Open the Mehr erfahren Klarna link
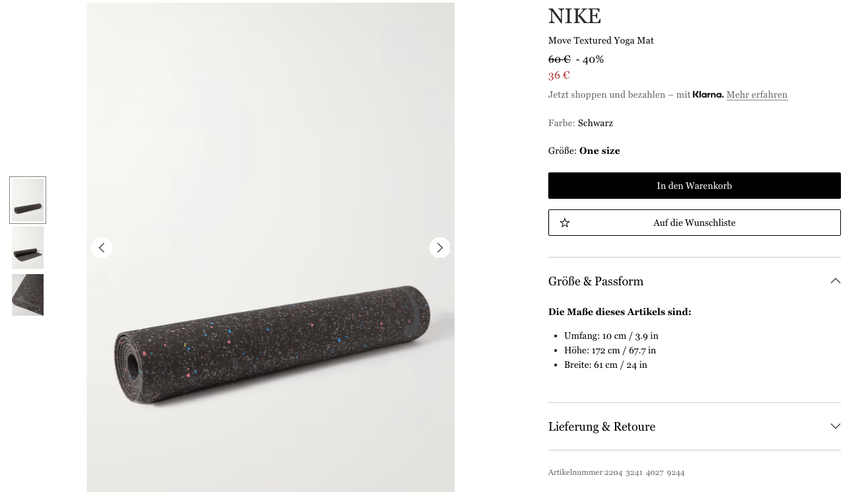This screenshot has width=868, height=502. (x=756, y=94)
